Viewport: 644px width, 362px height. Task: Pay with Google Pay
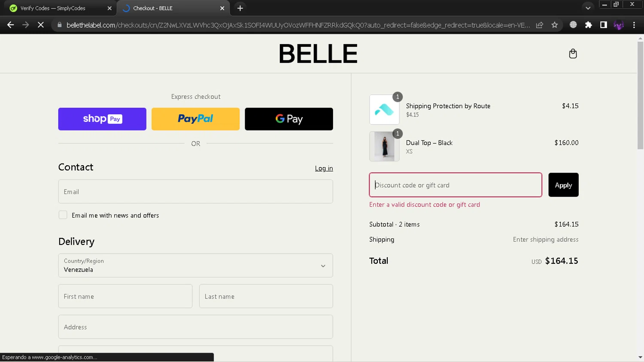point(289,119)
